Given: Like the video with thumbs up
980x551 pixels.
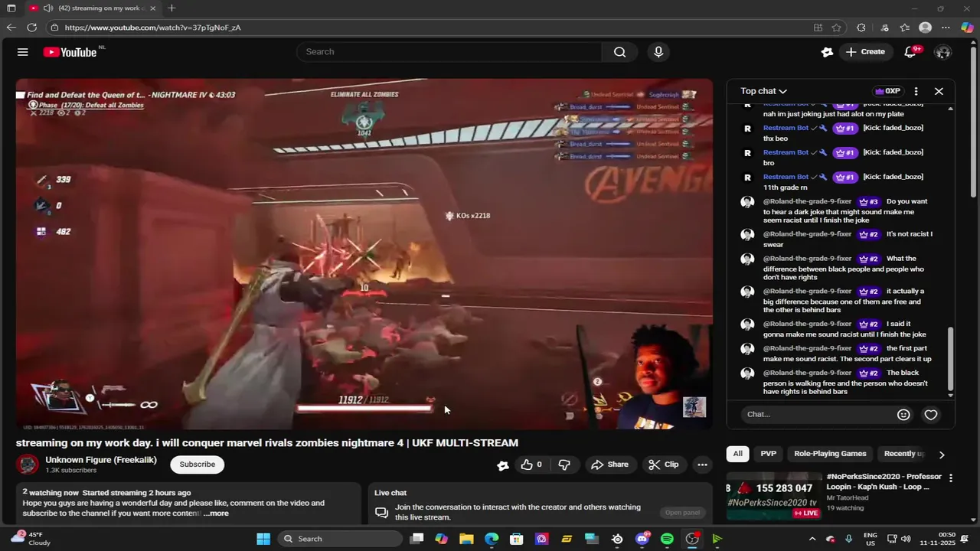Looking at the screenshot, I should pos(531,465).
